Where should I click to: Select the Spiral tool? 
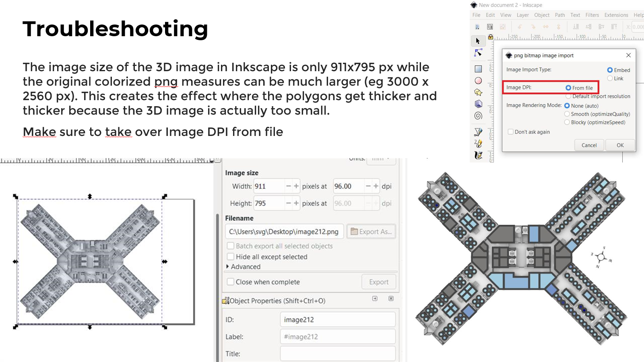478,116
